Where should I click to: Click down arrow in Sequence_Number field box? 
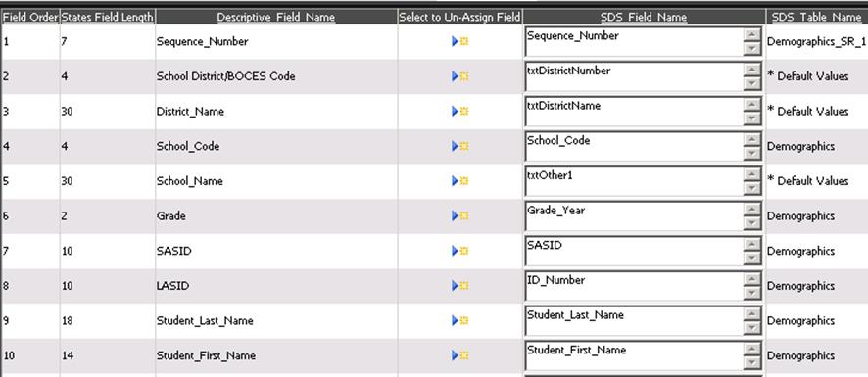[751, 49]
